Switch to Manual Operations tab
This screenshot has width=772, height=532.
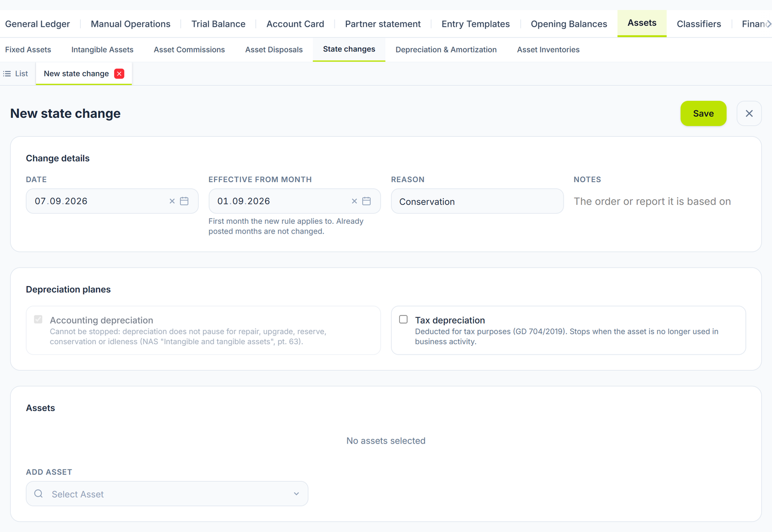coord(131,24)
